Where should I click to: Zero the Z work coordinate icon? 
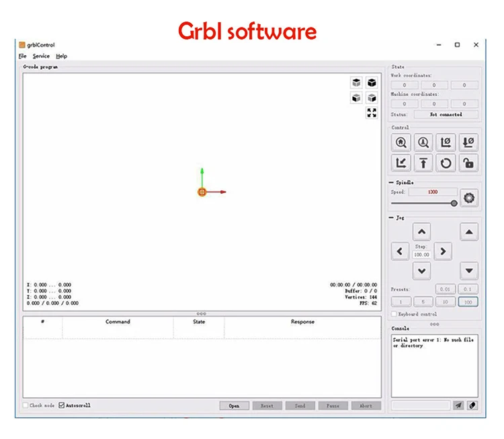click(x=468, y=142)
